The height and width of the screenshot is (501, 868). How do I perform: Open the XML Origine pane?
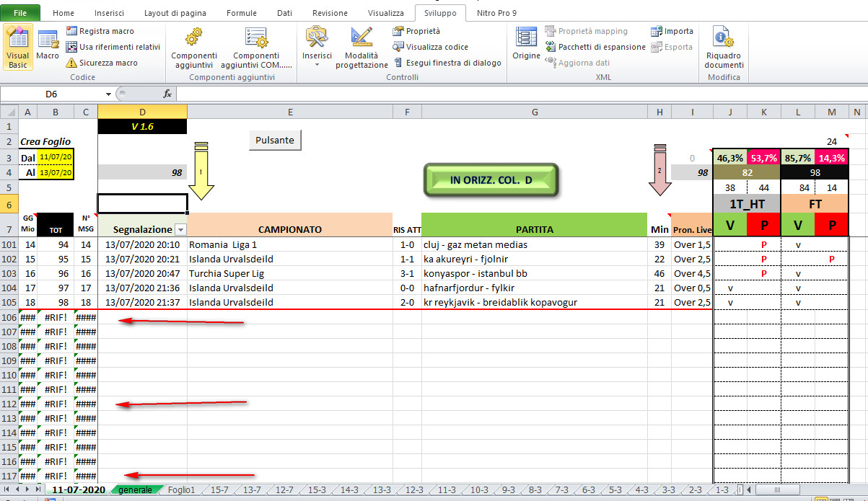(x=526, y=45)
